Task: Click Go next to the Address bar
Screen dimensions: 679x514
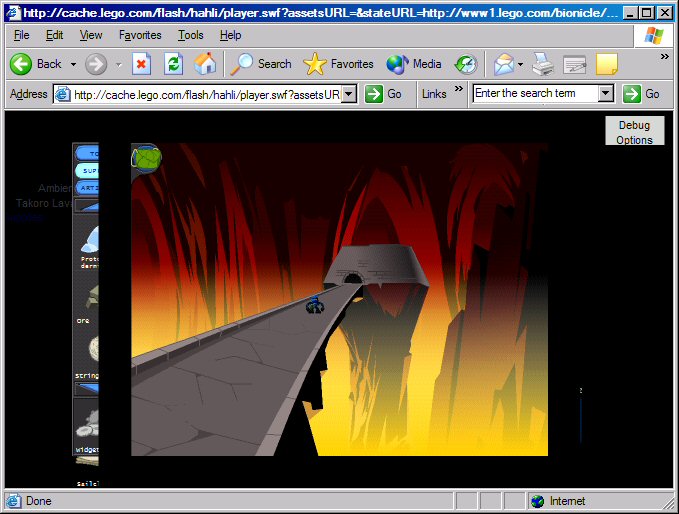Action: [x=384, y=94]
